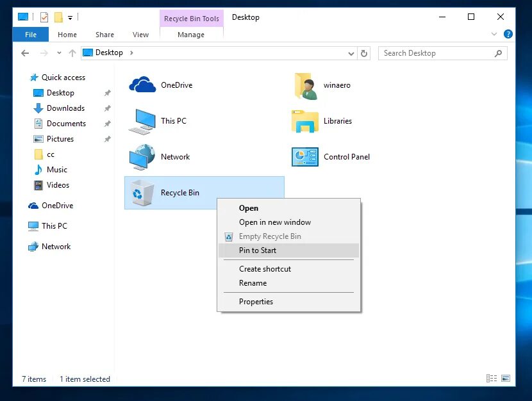Click the 1 item selected status text
The image size is (532, 401).
coord(85,379)
